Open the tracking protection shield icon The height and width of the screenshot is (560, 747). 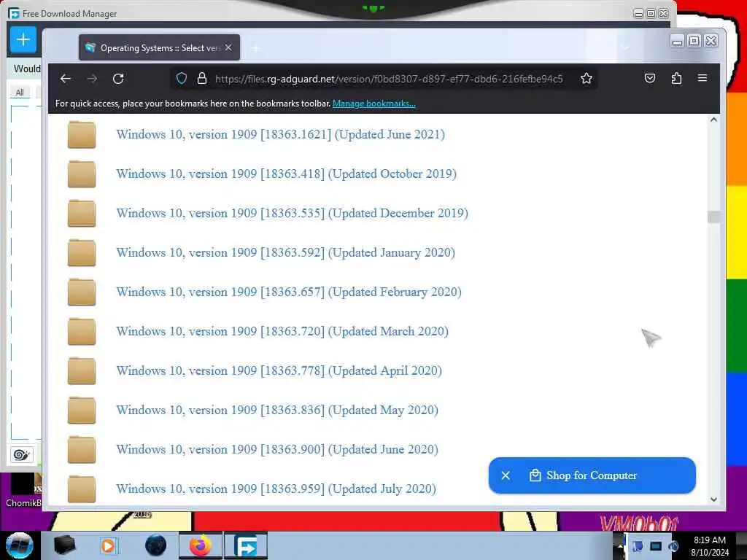[x=182, y=79]
